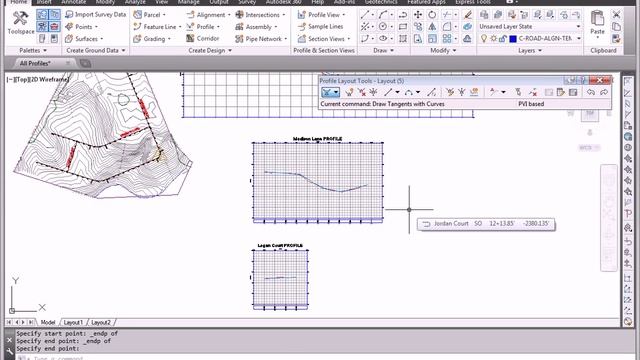Screen dimensions: 640x360
Task: Select the Rectangle tool in Draw panel
Action: tap(403, 27)
